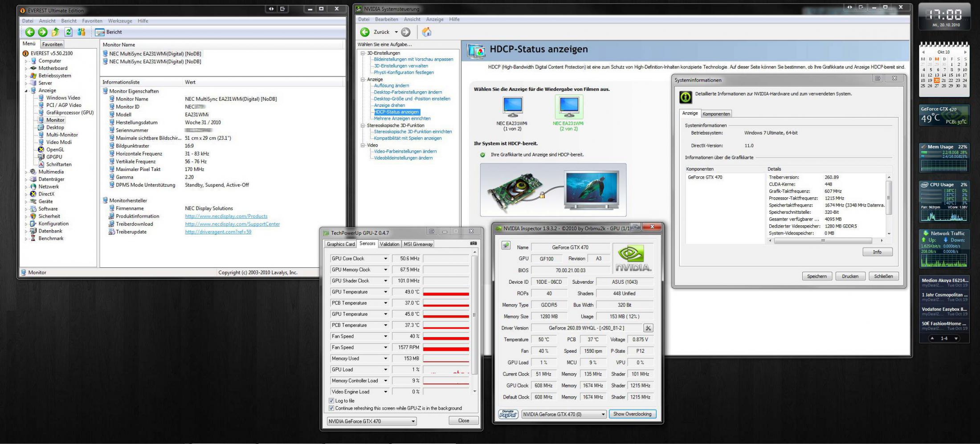The height and width of the screenshot is (444, 980).
Task: Open the Werkzeuge menu in EVEREST
Action: click(x=120, y=21)
